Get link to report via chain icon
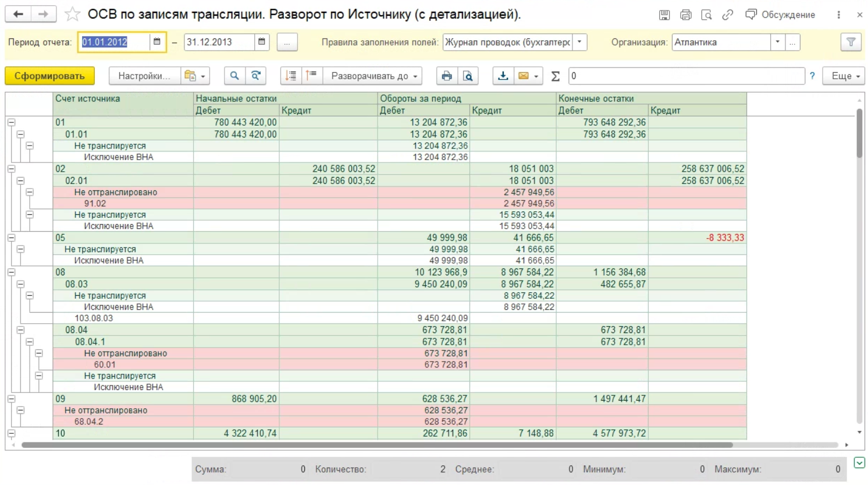This screenshot has width=868, height=485. tap(727, 15)
